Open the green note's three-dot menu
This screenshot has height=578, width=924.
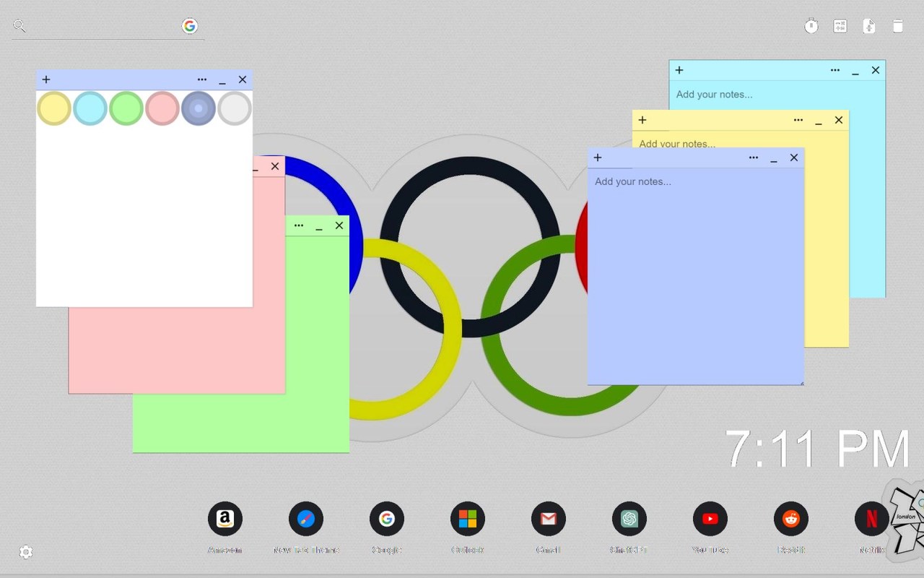tap(299, 225)
